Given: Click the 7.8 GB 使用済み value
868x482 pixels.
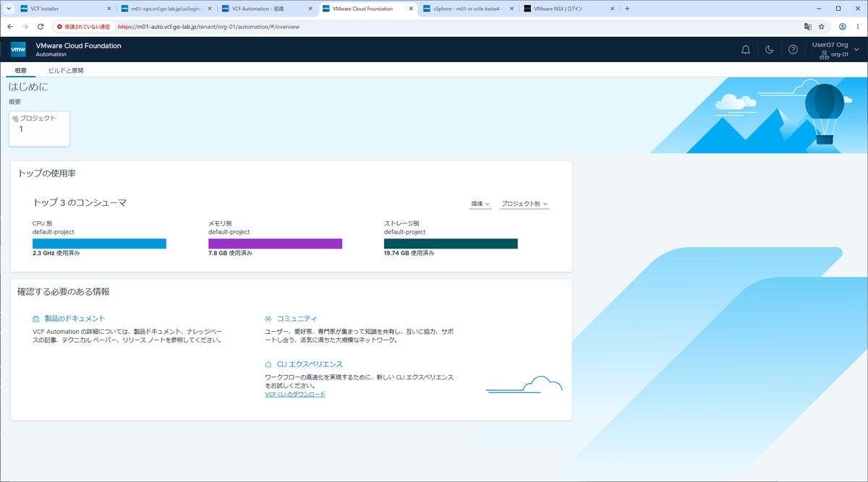Looking at the screenshot, I should [230, 254].
